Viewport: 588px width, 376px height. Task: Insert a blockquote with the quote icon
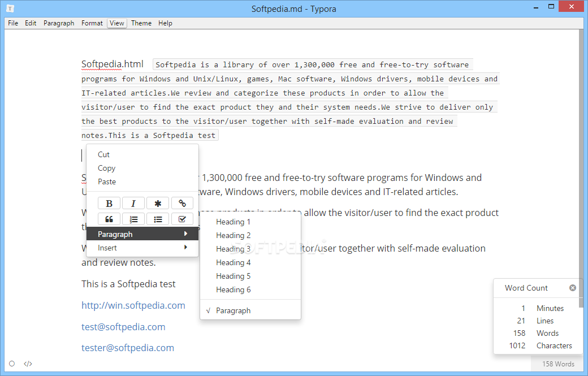(x=109, y=219)
